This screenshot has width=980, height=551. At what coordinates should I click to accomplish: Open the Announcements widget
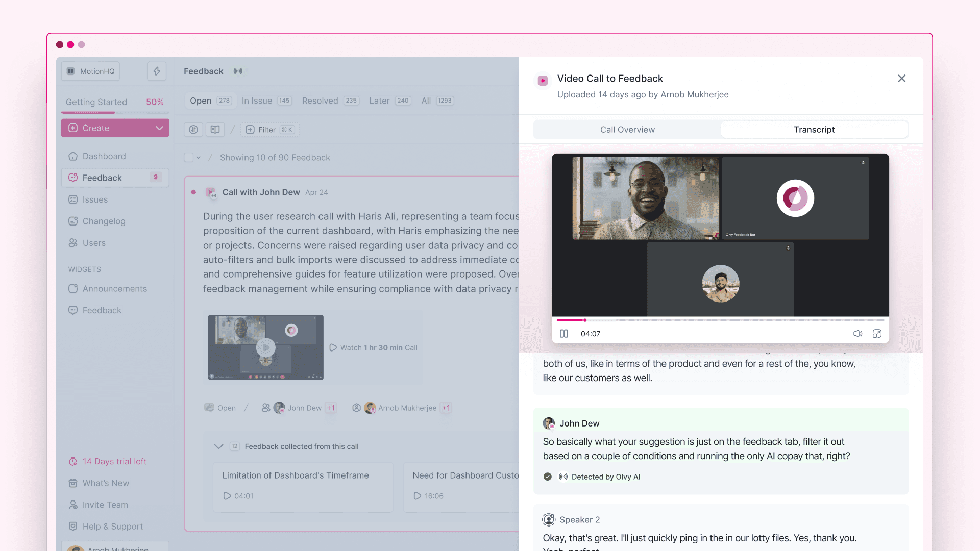[115, 289]
